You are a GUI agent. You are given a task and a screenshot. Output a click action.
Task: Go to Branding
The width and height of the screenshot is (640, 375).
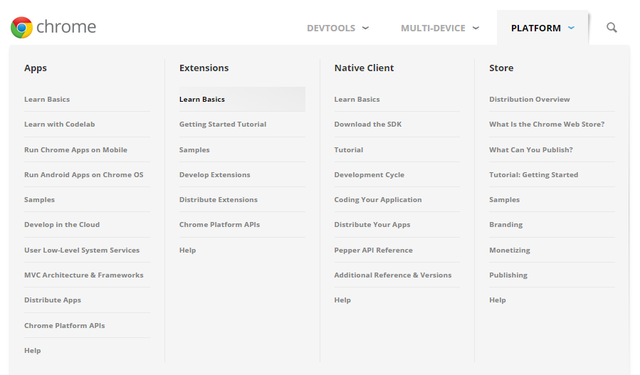[x=506, y=224]
